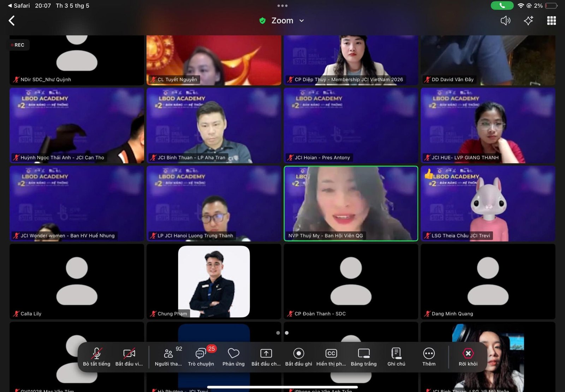Image resolution: width=565 pixels, height=392 pixels.
Task: Click the name label DD David Văn Đây
Action: click(452, 79)
